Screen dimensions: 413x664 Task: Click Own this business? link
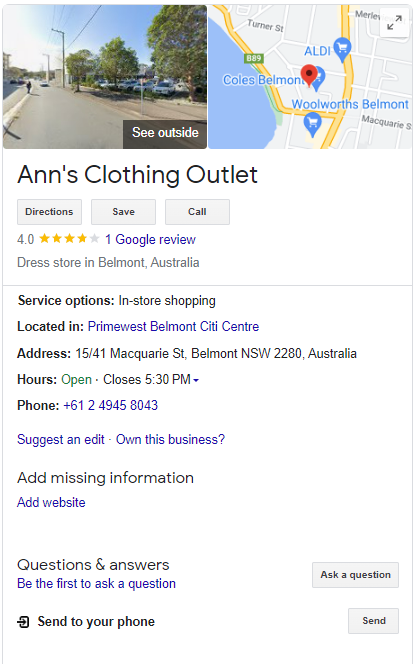click(170, 440)
